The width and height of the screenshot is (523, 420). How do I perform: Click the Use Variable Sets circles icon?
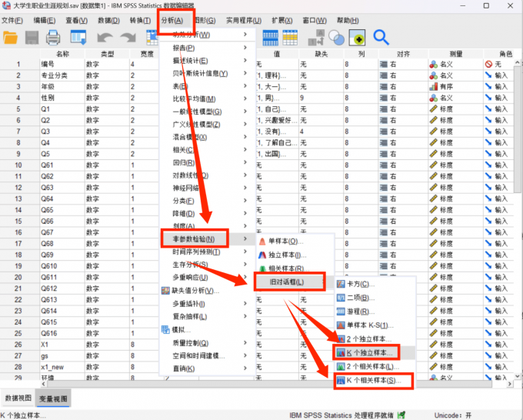337,38
